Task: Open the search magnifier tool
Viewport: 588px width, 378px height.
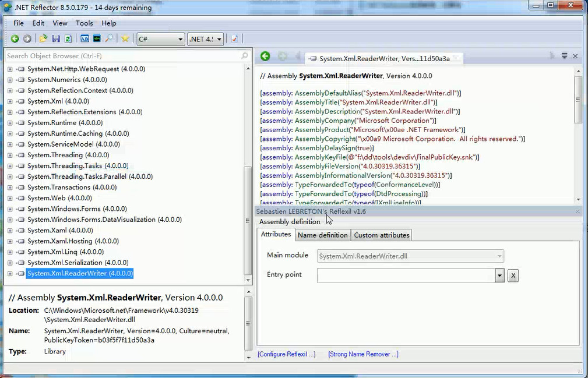Action: 108,39
